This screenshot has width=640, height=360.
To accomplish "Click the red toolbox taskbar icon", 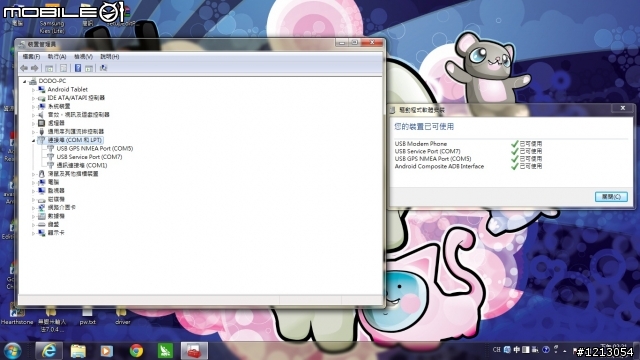I will point(194,351).
